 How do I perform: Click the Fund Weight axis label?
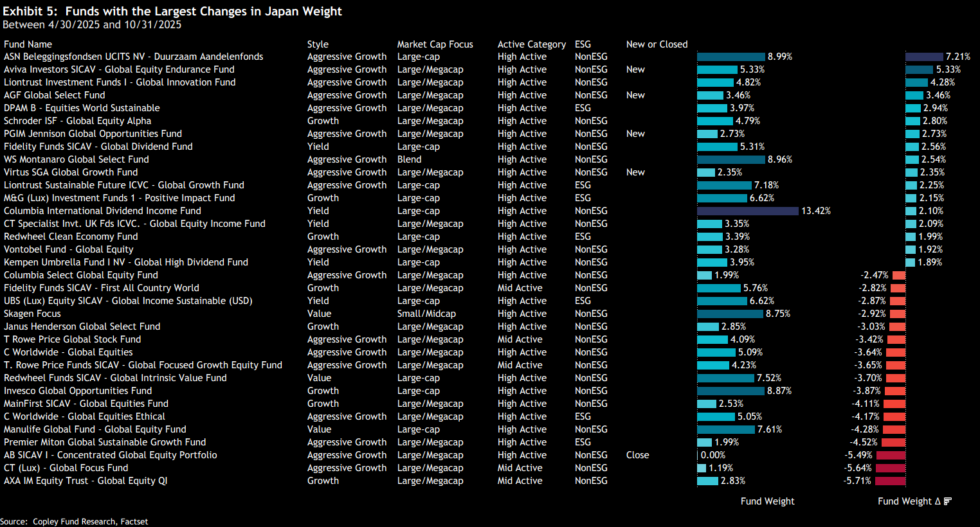tap(767, 501)
